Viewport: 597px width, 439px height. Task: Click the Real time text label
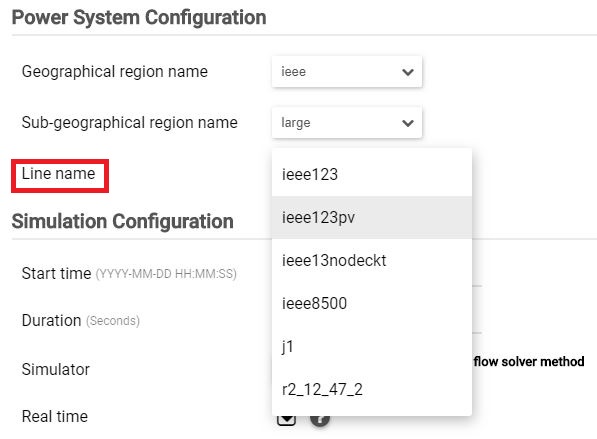(55, 417)
